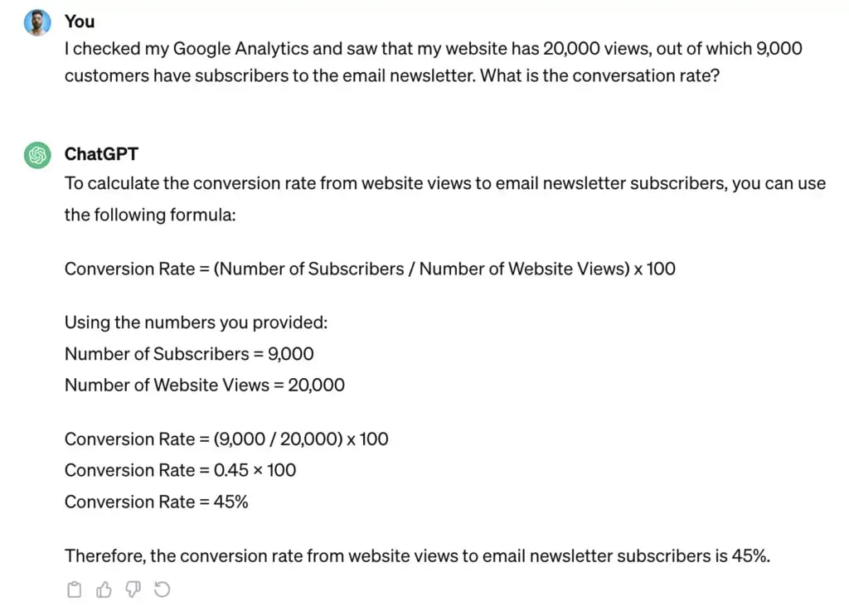The height and width of the screenshot is (616, 849).
Task: Click the "To calculate the conversion rate" intro sentence
Action: 445,183
